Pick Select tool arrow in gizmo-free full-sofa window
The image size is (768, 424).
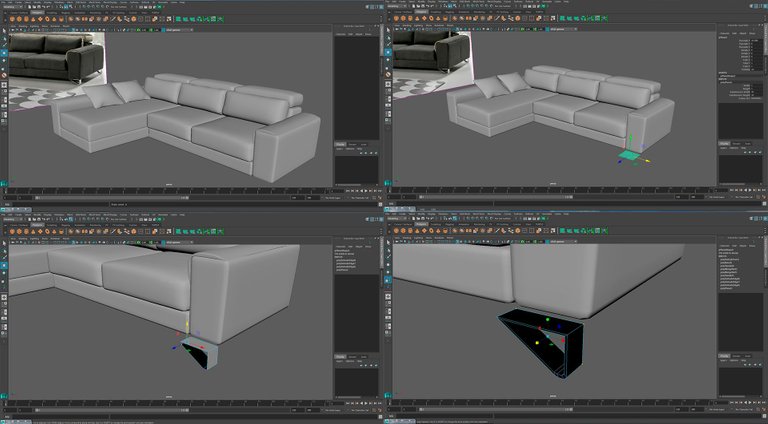[x=4, y=30]
